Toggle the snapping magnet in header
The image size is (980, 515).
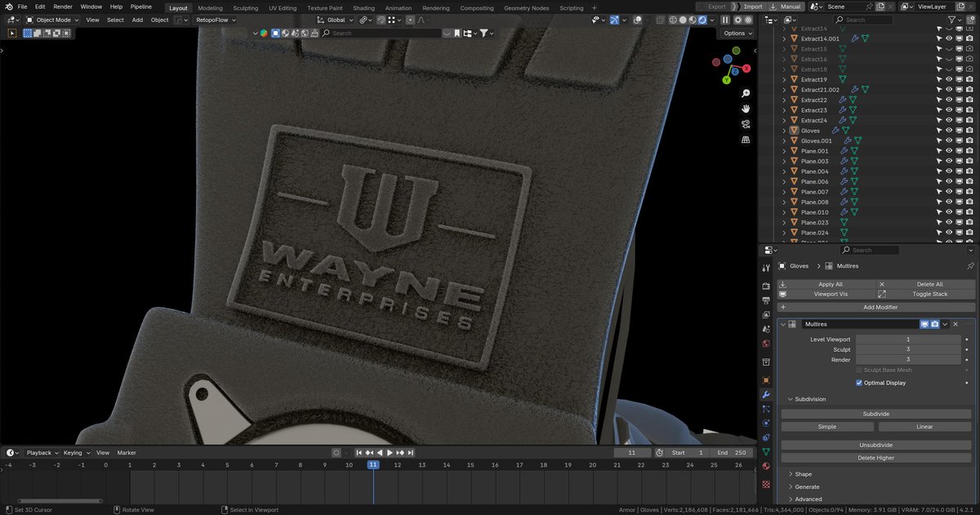(x=381, y=20)
